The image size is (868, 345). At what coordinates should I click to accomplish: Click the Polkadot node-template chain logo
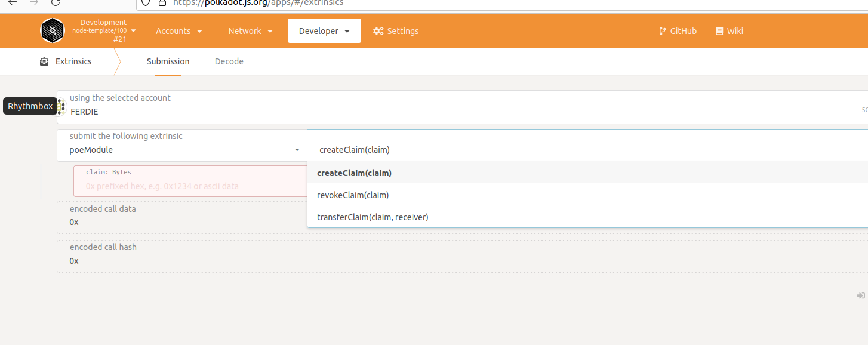pos(53,30)
